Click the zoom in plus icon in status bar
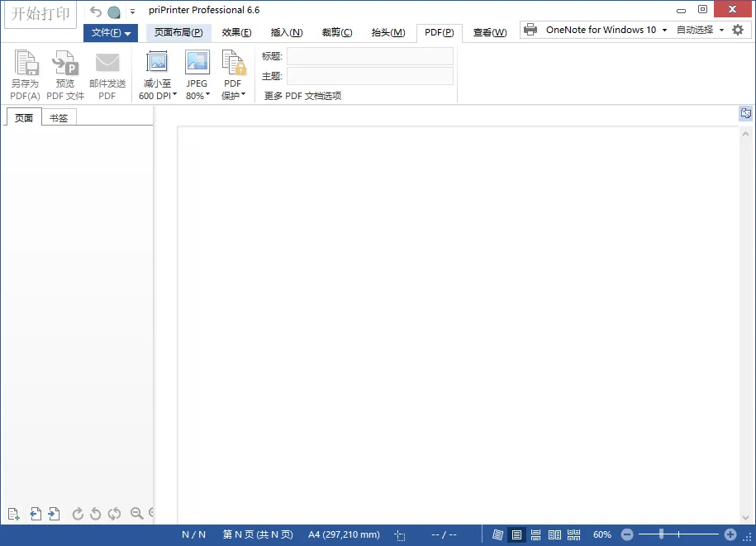Image resolution: width=756 pixels, height=546 pixels. 730,534
